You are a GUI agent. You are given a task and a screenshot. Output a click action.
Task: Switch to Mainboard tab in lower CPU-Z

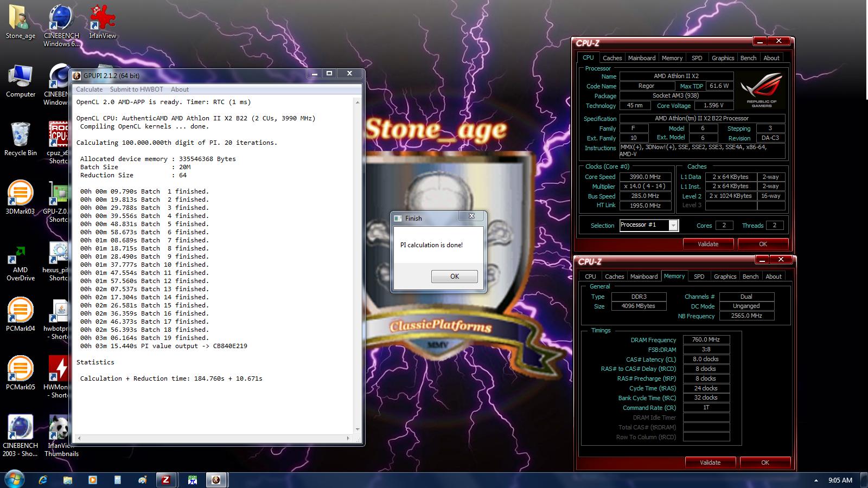click(644, 277)
